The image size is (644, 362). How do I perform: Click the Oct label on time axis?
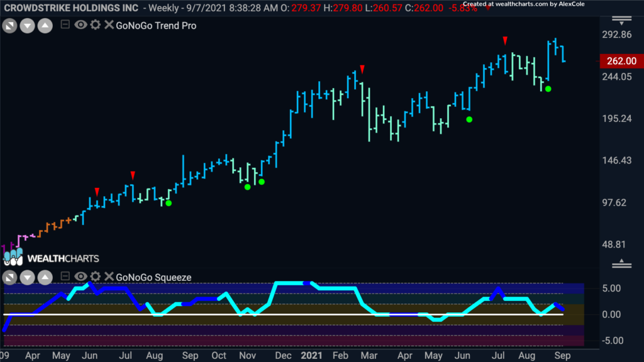[x=219, y=356]
